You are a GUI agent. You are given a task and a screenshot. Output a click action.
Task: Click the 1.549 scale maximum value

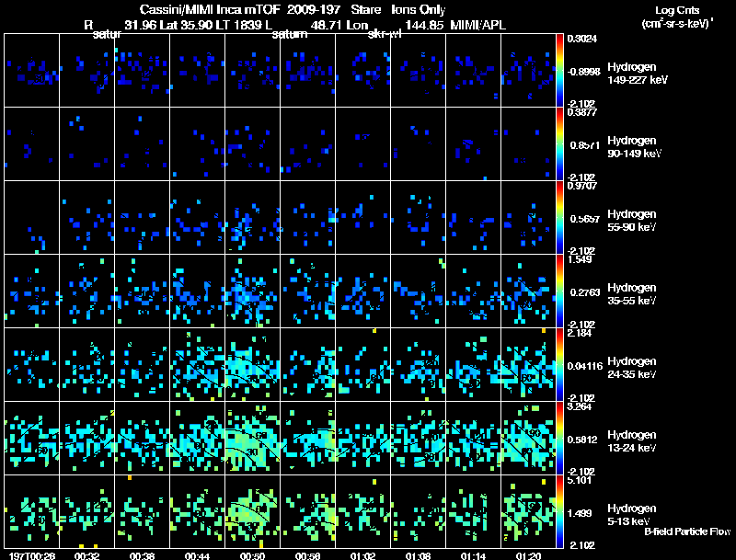pyautogui.click(x=580, y=259)
